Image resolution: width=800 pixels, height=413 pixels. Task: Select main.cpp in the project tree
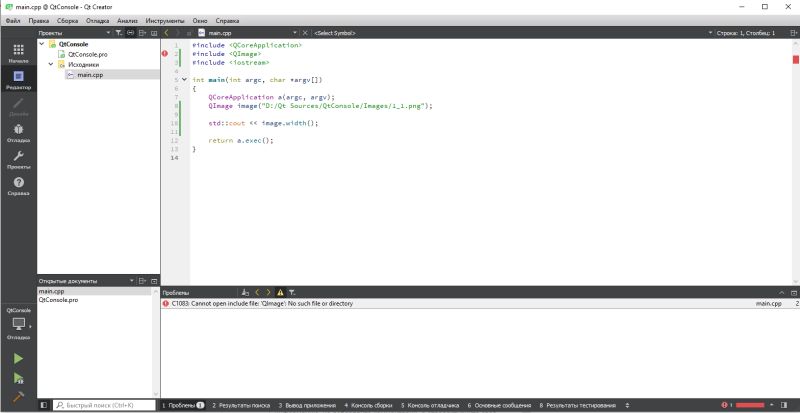click(x=90, y=75)
